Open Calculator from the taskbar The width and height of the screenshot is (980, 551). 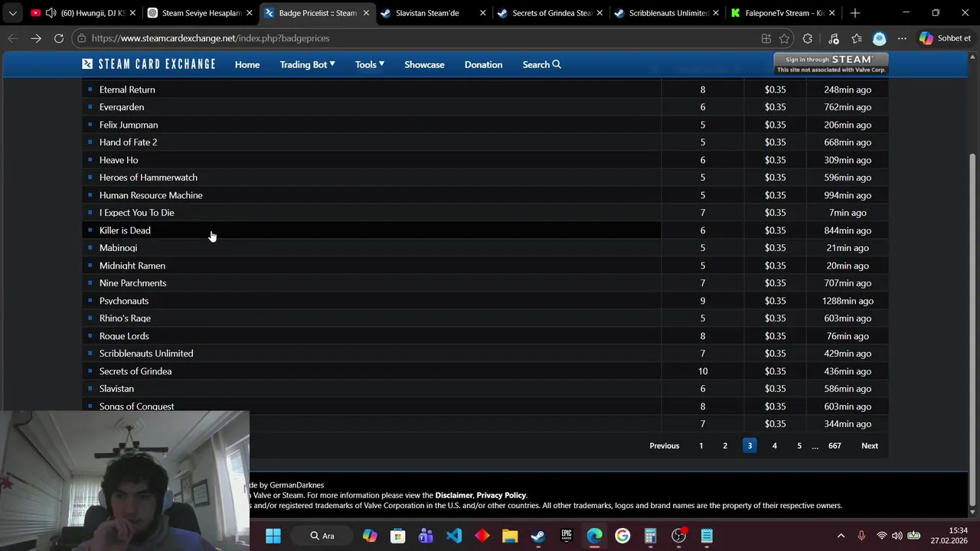coord(651,536)
